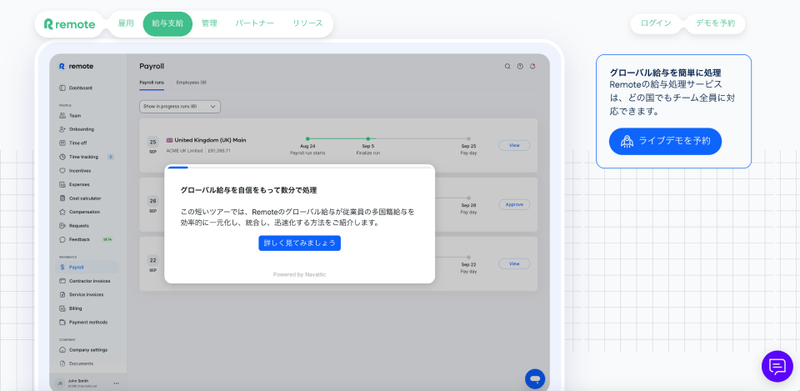This screenshot has height=391, width=800.
Task: Click the ログイン button
Action: point(656,23)
